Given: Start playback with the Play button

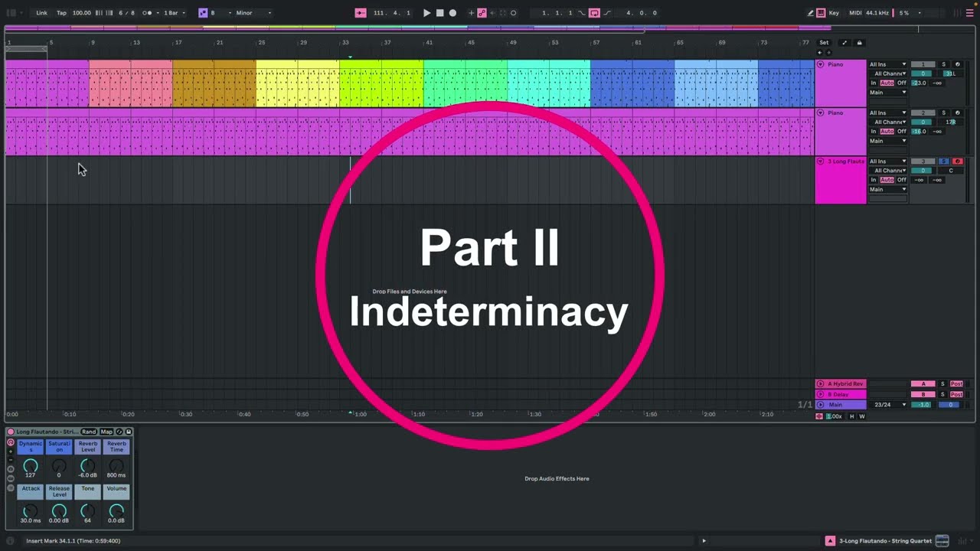Looking at the screenshot, I should tap(426, 13).
